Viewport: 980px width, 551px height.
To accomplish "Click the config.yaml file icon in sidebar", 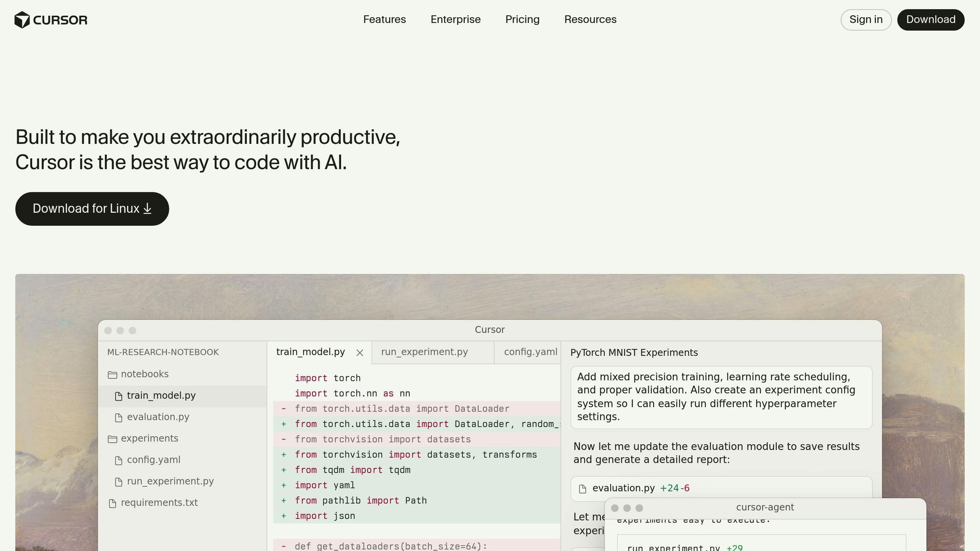I will 119,460.
